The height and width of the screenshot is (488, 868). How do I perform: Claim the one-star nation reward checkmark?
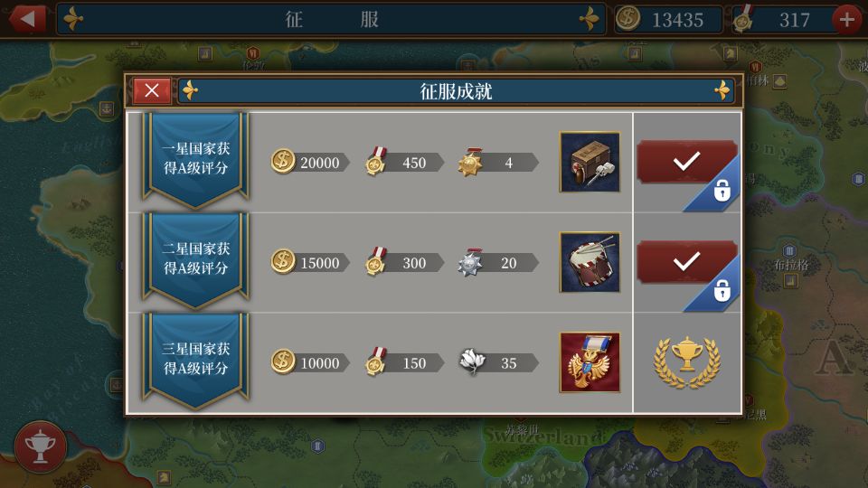(x=686, y=161)
